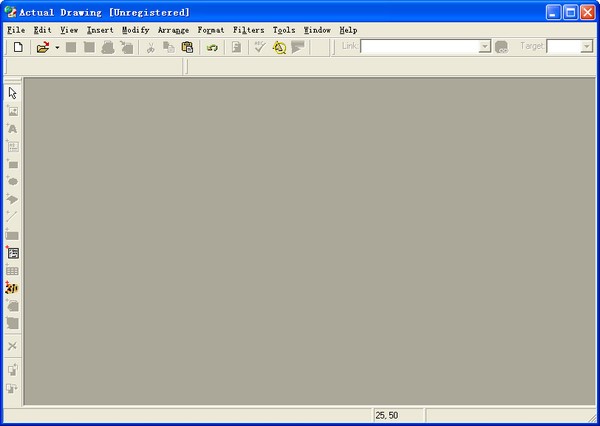
Task: Click the X delete icon in side toolbar
Action: [x=12, y=346]
